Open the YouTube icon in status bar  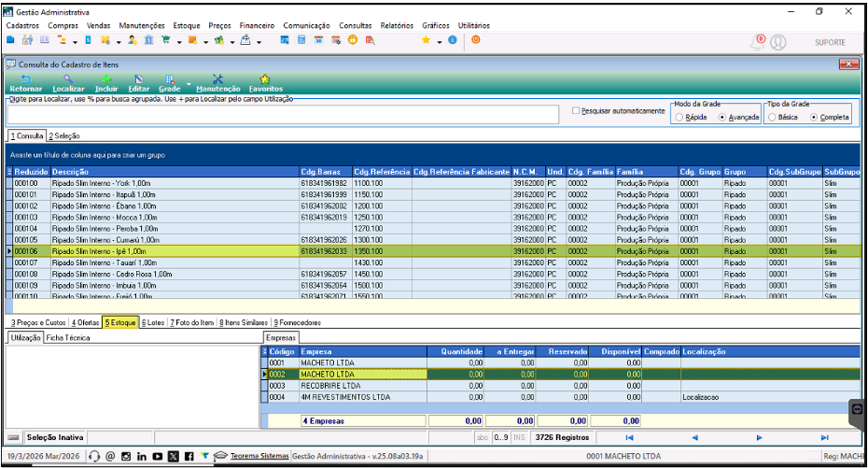tap(158, 457)
